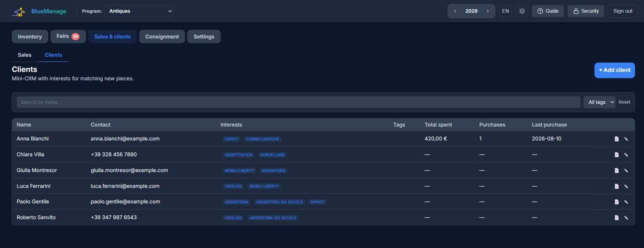
Task: Click email anna.bianchi@example.com
Action: 125,139
